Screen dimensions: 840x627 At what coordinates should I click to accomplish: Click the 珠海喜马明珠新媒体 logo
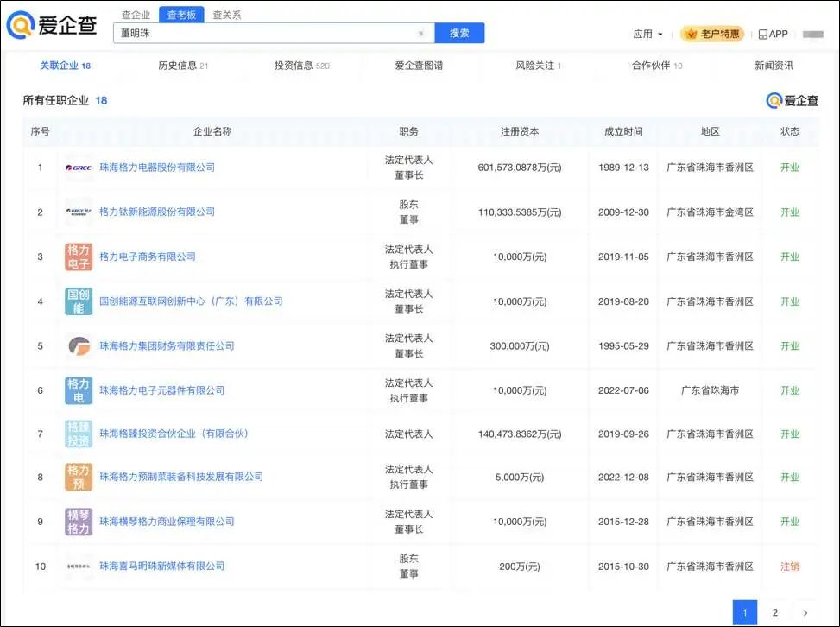point(79,567)
